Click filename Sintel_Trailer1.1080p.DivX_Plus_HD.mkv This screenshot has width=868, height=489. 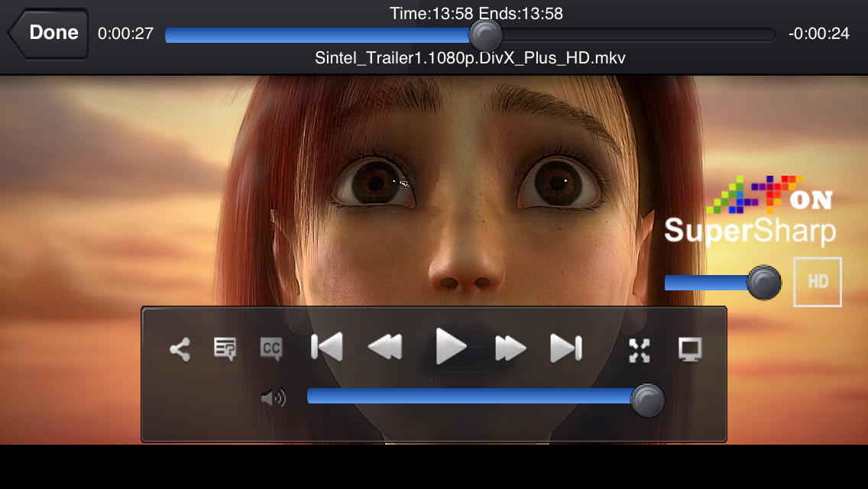tap(470, 58)
